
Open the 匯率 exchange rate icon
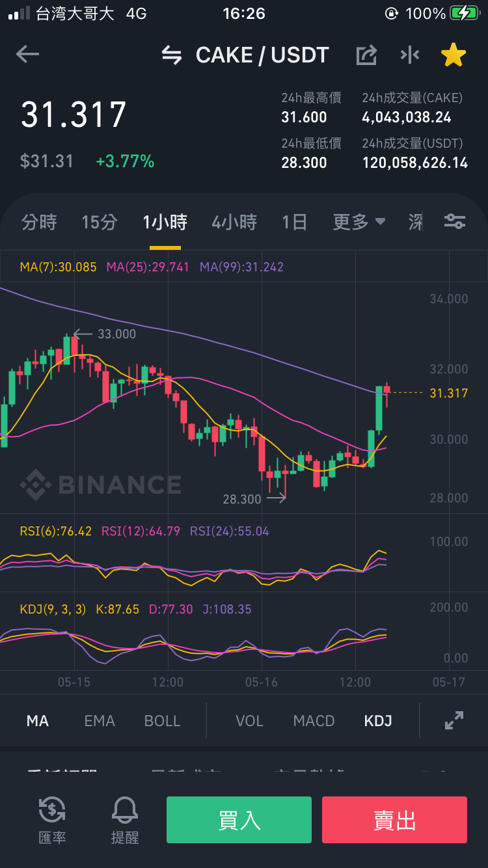click(x=52, y=820)
